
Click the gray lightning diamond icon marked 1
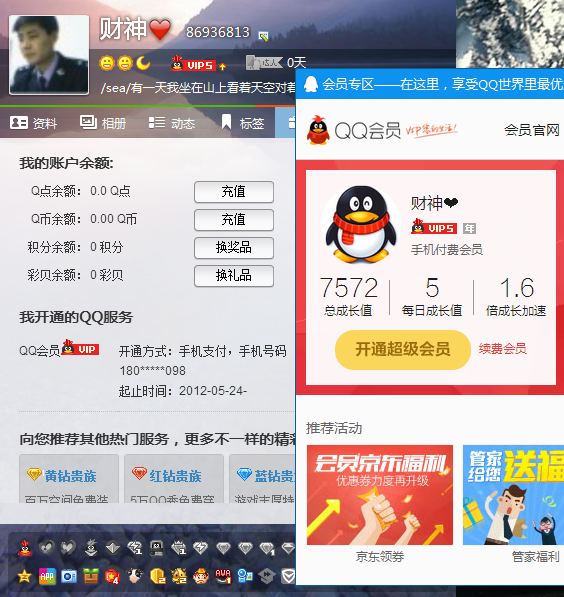(x=135, y=548)
